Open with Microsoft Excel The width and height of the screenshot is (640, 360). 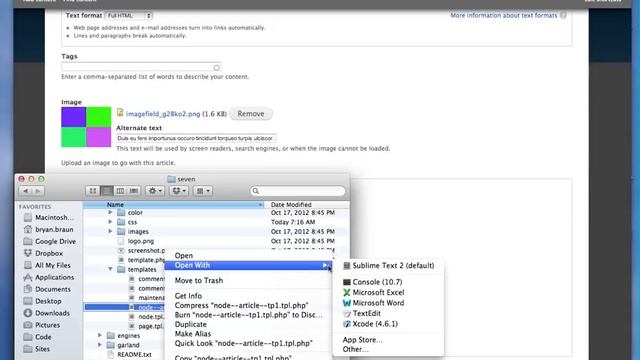coord(389,292)
